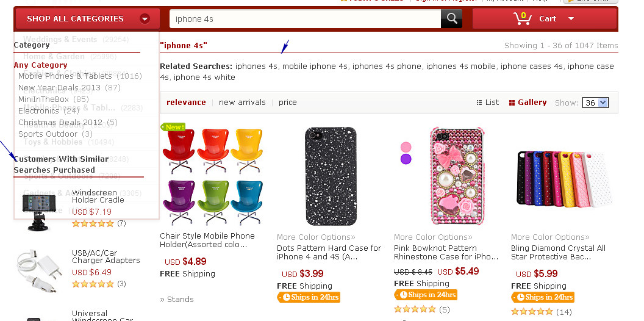Click star rating of Bling Diamond case

tap(532, 312)
